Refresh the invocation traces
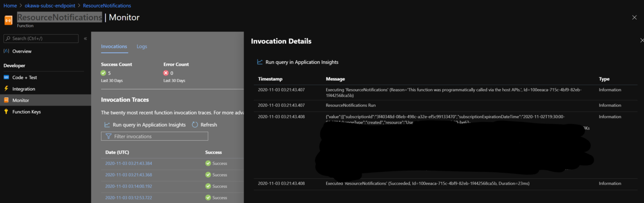Viewport: 644px width, 203px height. [204, 125]
